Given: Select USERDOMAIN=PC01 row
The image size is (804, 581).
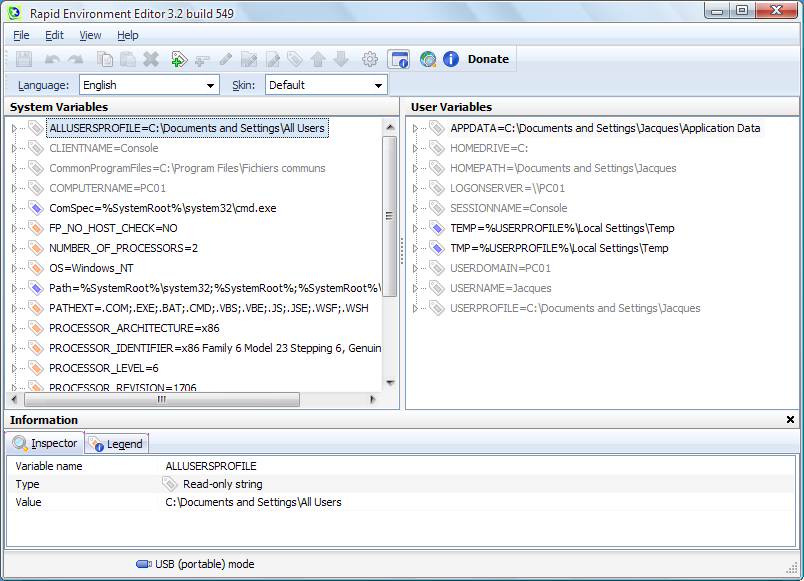Looking at the screenshot, I should coord(500,268).
